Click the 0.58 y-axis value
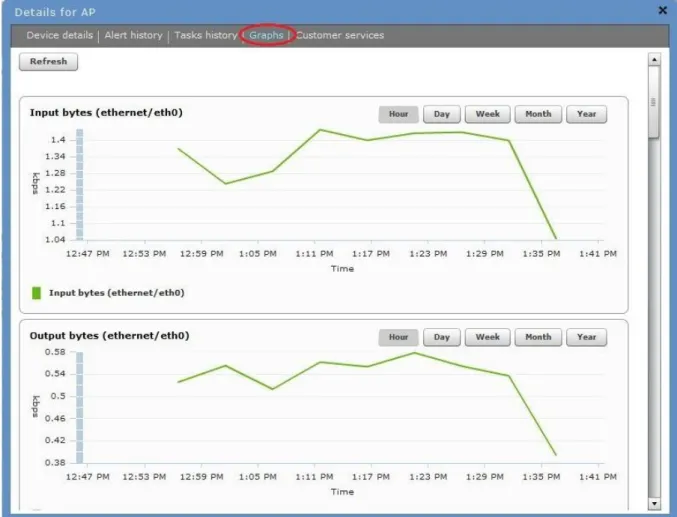Image resolution: width=677 pixels, height=517 pixels. coord(55,352)
